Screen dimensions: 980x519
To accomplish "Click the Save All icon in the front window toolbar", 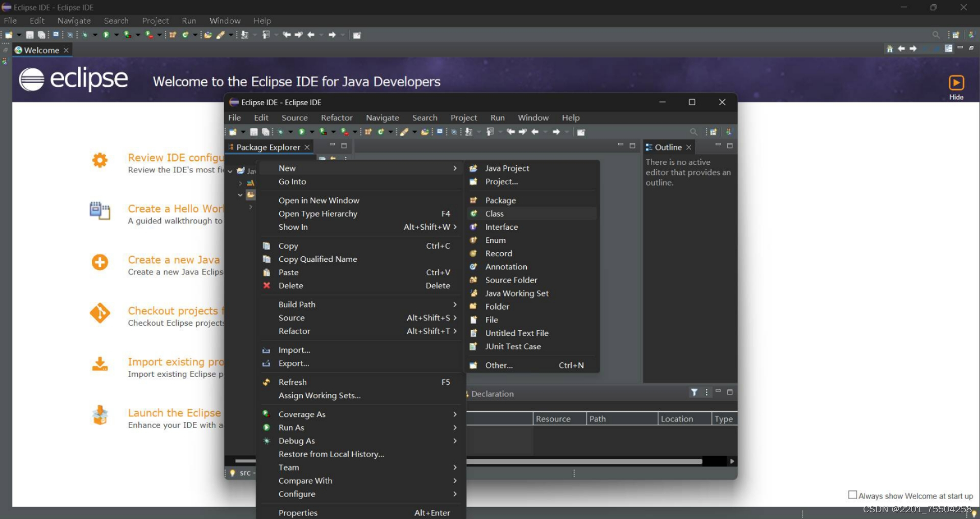I will (265, 132).
